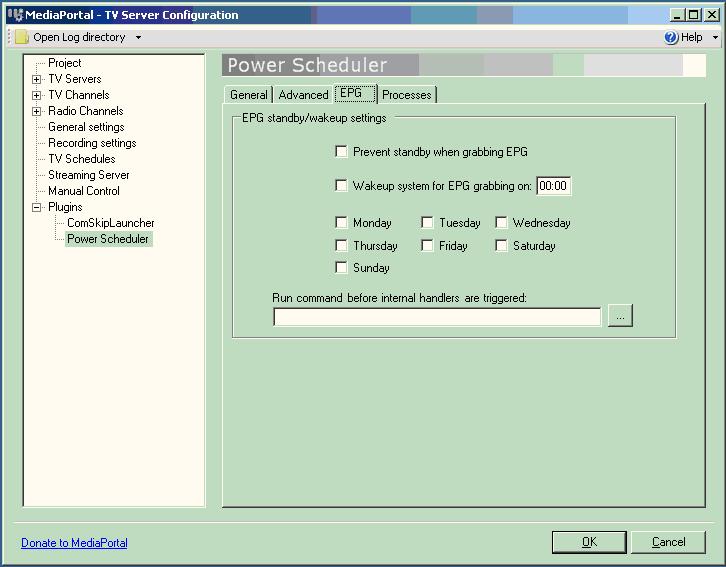Click the Open Log directory toolbar button
Screen dimensions: 726x567
(79, 37)
